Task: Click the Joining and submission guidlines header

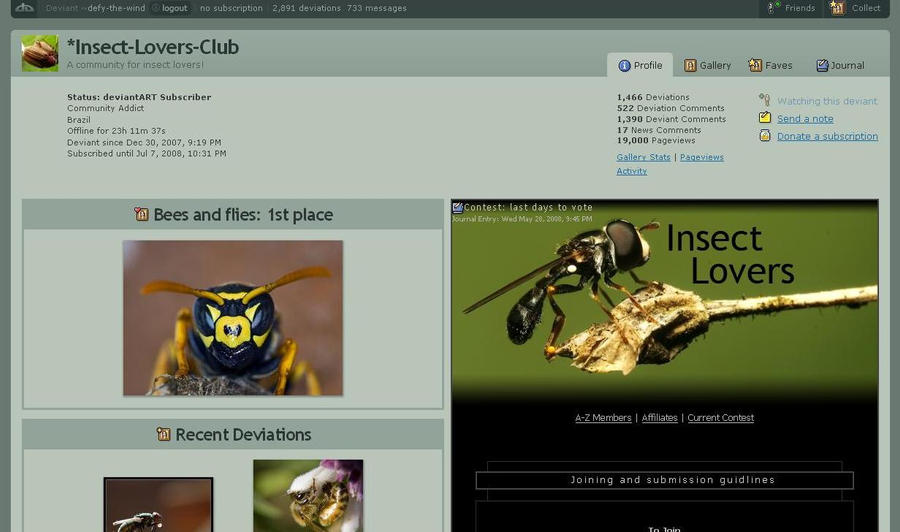Action: pos(665,480)
